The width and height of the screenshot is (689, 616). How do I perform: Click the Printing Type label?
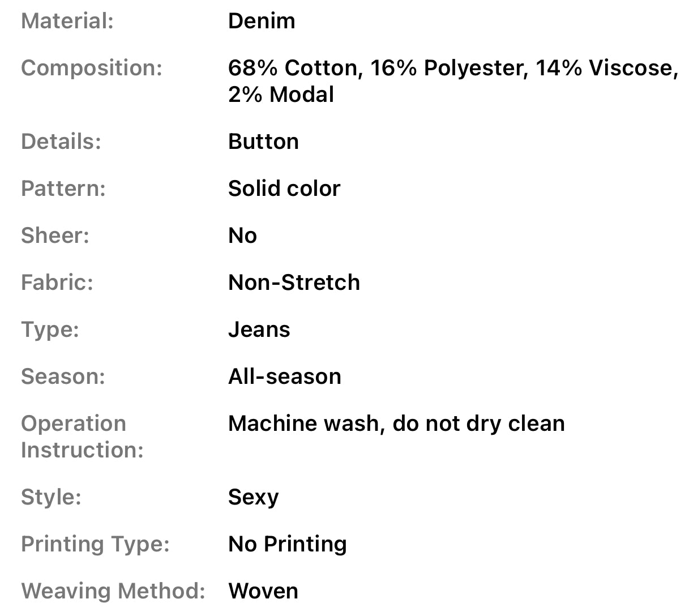click(95, 544)
